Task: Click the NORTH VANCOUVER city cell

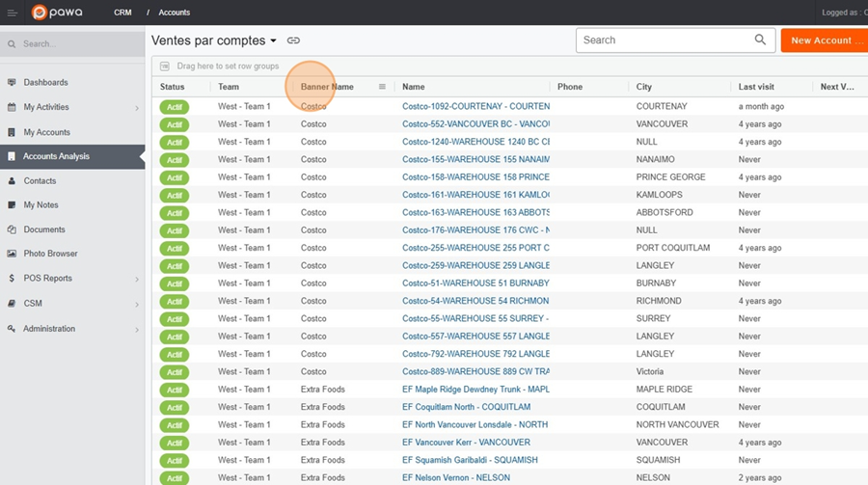Action: pyautogui.click(x=677, y=424)
